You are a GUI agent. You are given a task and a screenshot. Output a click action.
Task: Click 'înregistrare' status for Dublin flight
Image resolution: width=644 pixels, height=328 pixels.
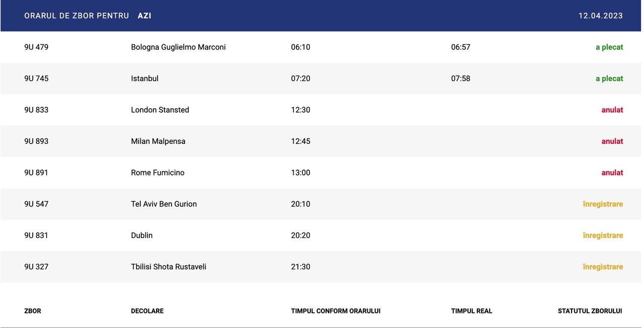click(603, 235)
